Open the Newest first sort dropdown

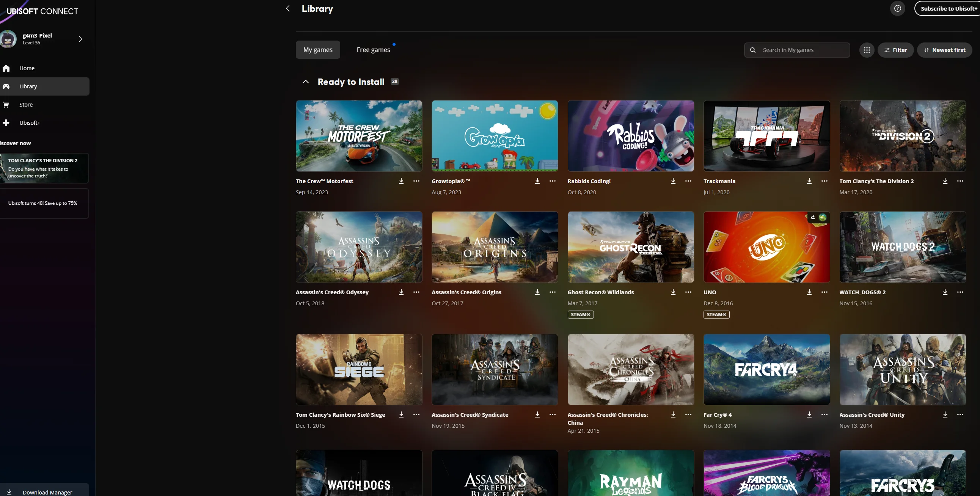[945, 50]
